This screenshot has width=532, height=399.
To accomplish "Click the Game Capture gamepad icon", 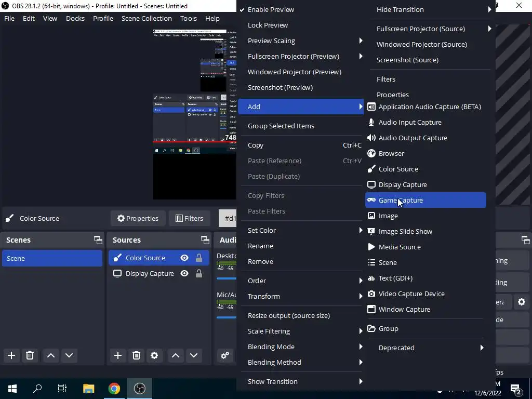I will [371, 200].
